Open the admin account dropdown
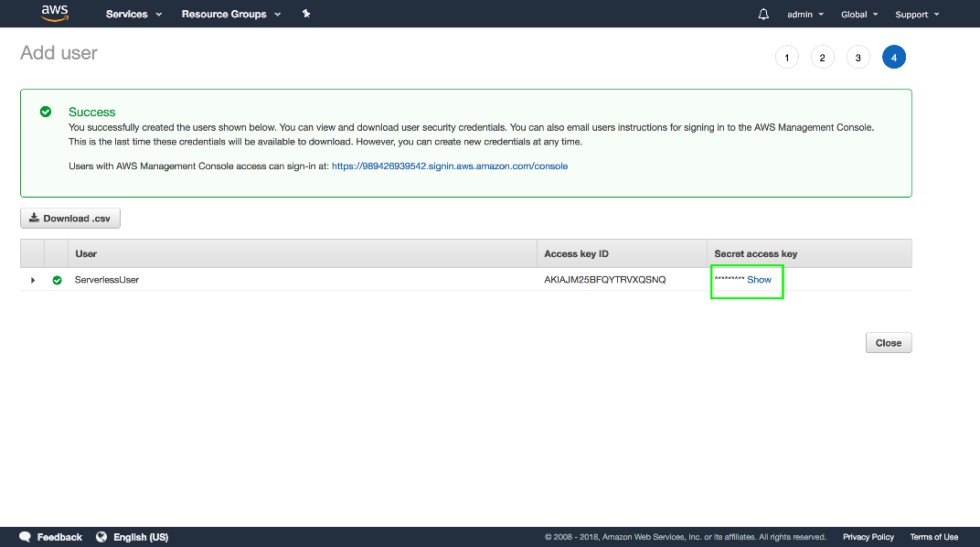980x547 pixels. (x=804, y=15)
